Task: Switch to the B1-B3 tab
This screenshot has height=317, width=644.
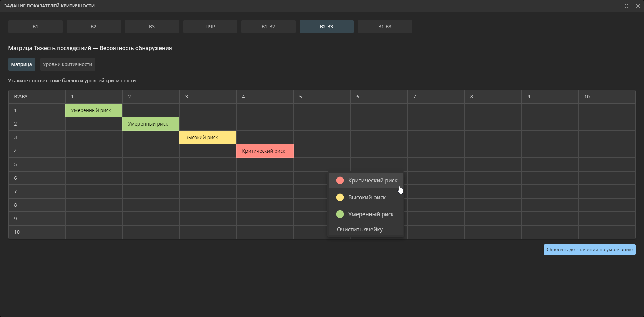Action: tap(385, 27)
